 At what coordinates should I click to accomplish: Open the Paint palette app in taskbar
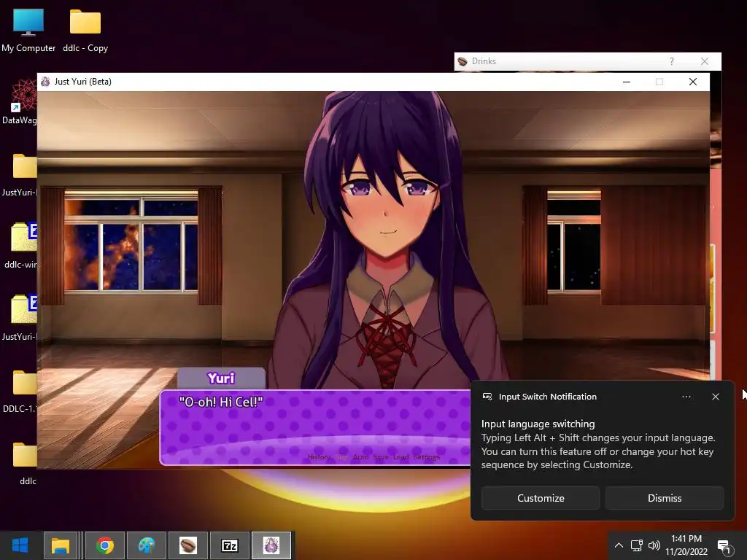click(147, 545)
